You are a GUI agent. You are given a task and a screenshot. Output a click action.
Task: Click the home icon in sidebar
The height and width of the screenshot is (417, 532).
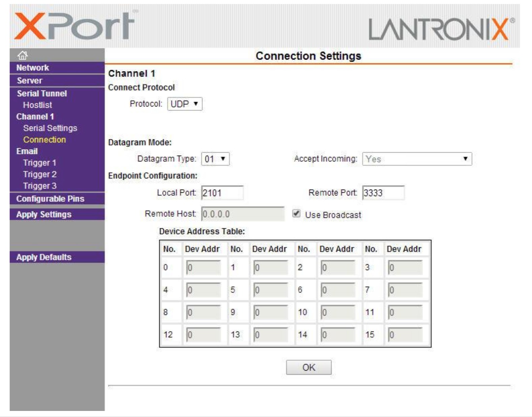click(23, 55)
